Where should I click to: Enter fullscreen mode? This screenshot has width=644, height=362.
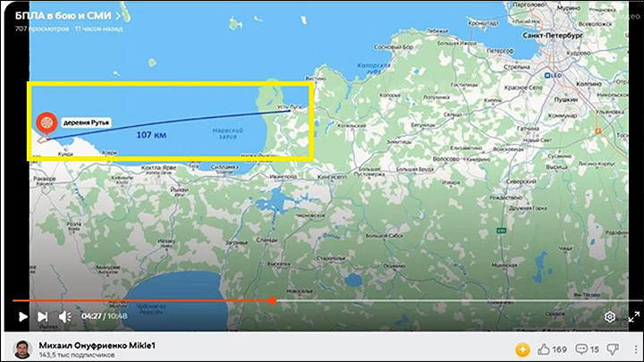click(x=631, y=316)
